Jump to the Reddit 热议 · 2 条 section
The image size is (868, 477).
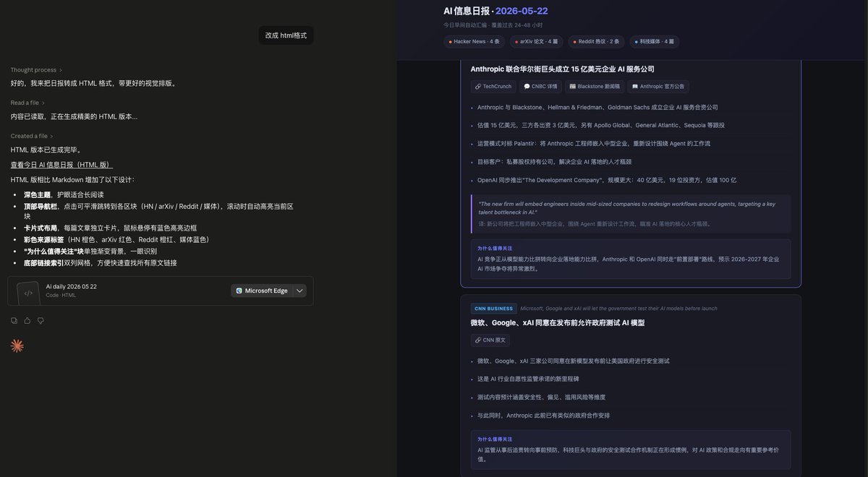596,42
